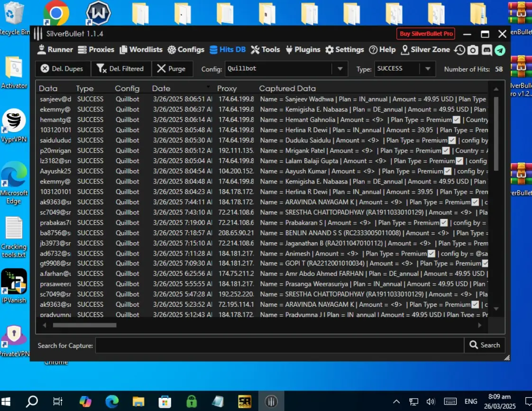Open the history clock icon in SilverBullet's toolbar
The width and height of the screenshot is (532, 411).
tap(460, 50)
